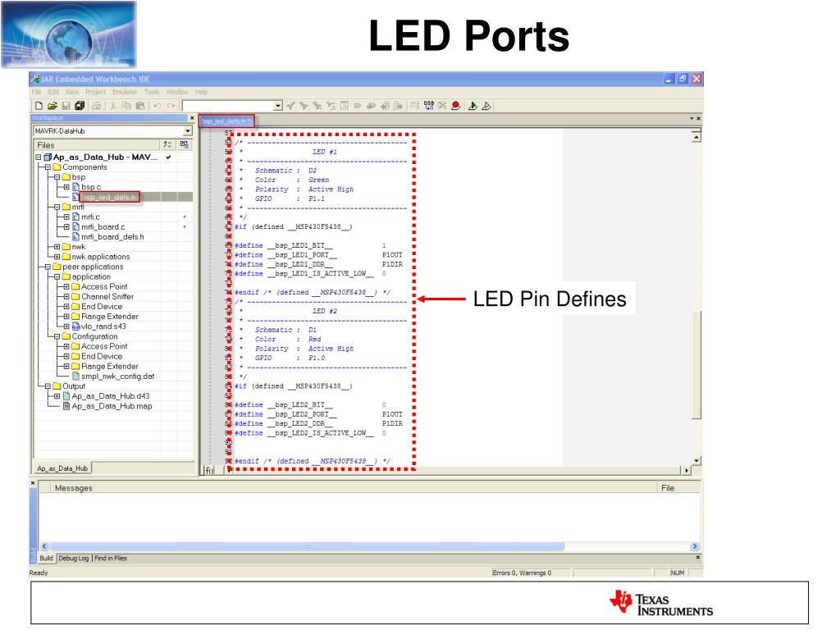Select the Range Extender folder under application
840x630 pixels.
(110, 317)
